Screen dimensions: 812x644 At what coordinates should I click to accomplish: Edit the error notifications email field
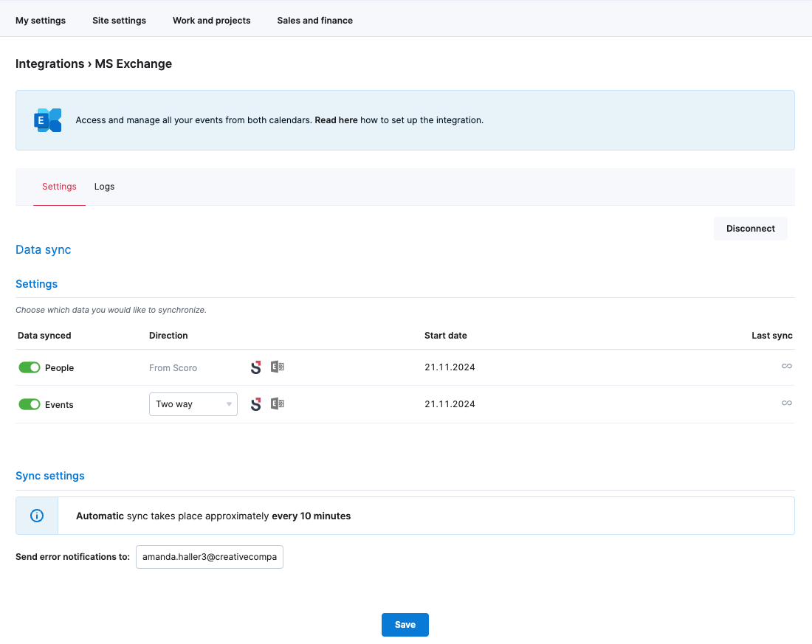209,556
